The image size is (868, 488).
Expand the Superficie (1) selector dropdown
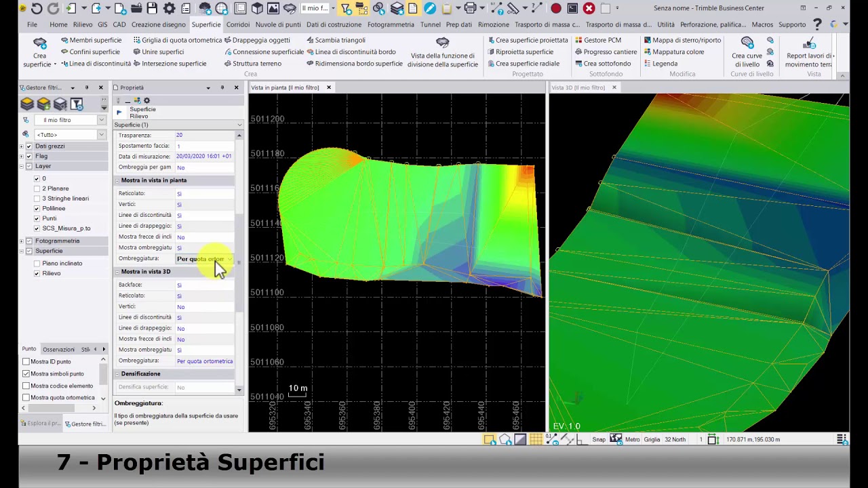tap(239, 125)
